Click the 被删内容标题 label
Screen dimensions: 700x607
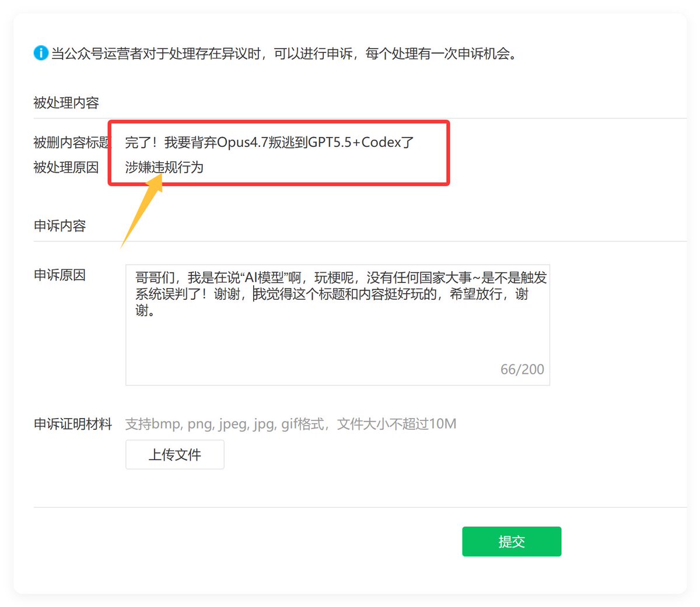tap(71, 142)
